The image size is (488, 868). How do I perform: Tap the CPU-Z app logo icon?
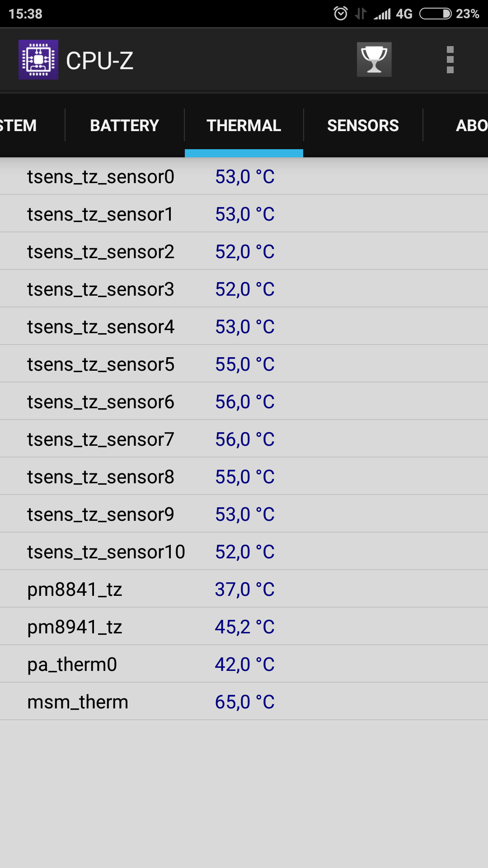38,60
